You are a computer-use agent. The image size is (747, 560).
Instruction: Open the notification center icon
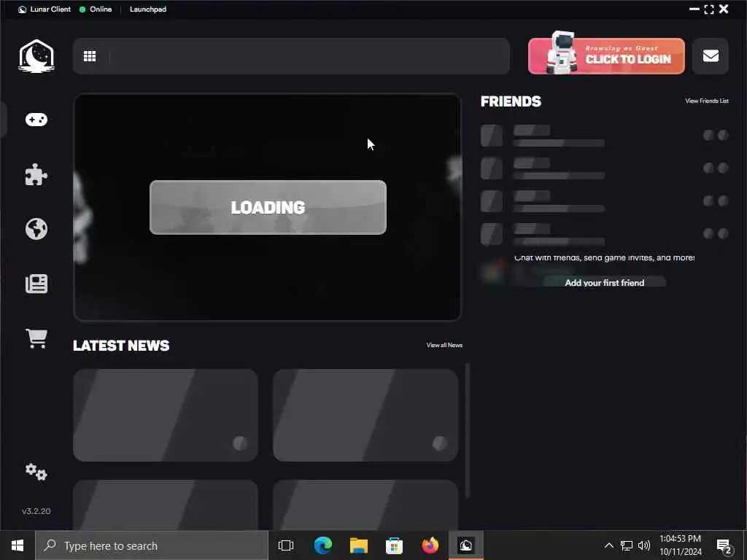coord(724,545)
